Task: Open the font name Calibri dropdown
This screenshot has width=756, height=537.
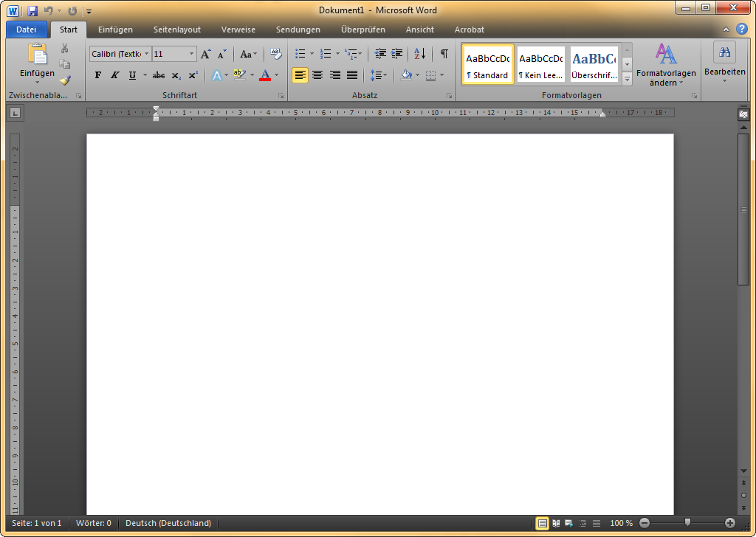Action: 147,54
